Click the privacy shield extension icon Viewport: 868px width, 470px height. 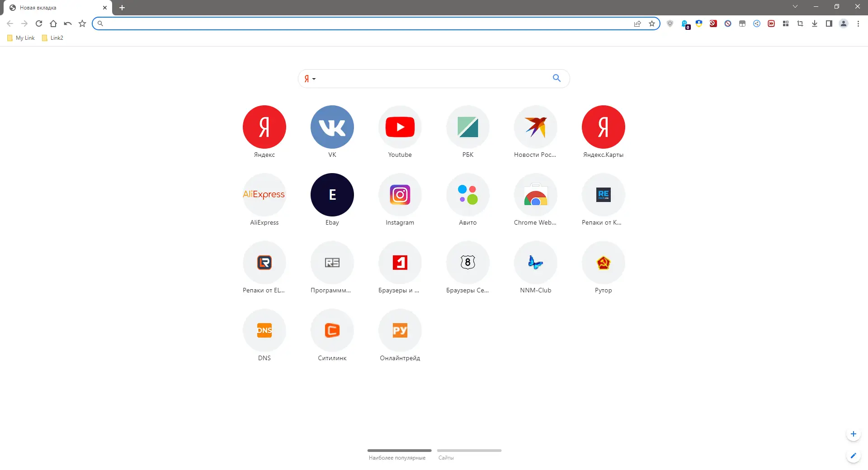(670, 23)
